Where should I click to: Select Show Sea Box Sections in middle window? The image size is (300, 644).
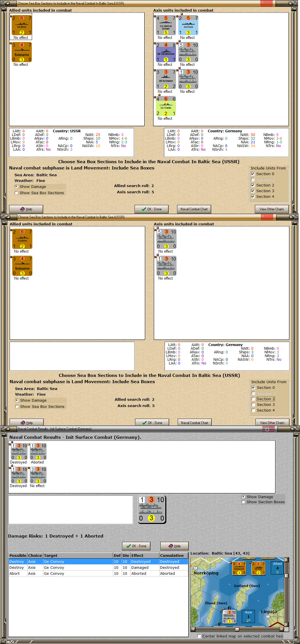[17, 406]
